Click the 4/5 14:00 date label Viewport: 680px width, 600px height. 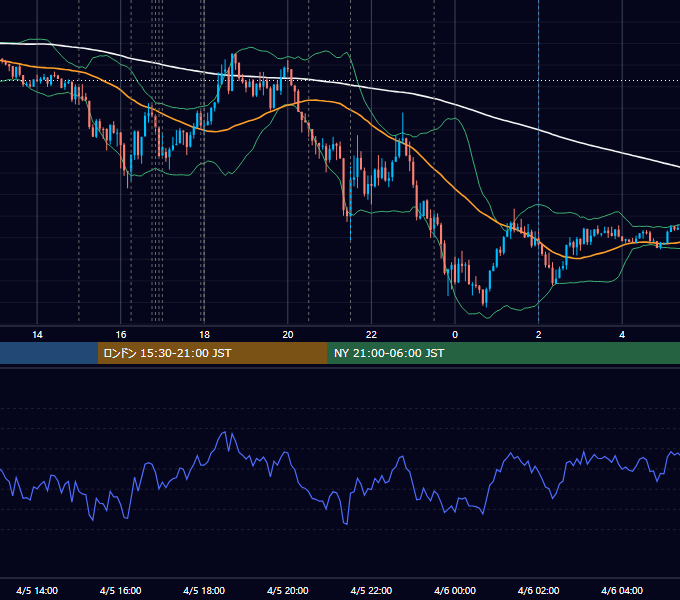pos(37,590)
